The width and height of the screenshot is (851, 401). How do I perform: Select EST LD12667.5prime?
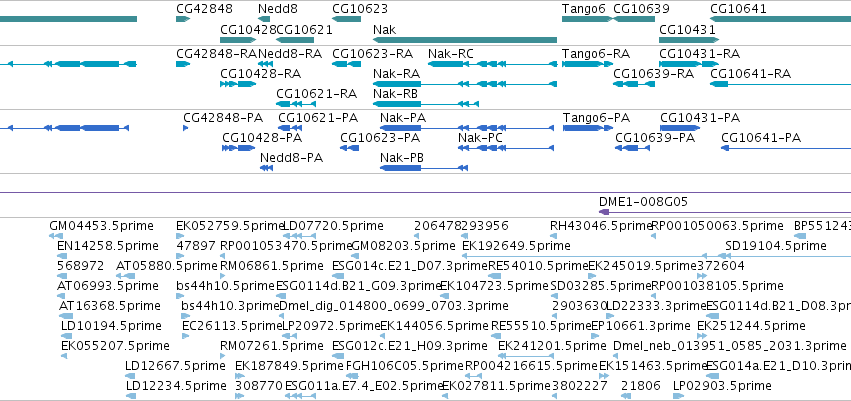click(130, 376)
